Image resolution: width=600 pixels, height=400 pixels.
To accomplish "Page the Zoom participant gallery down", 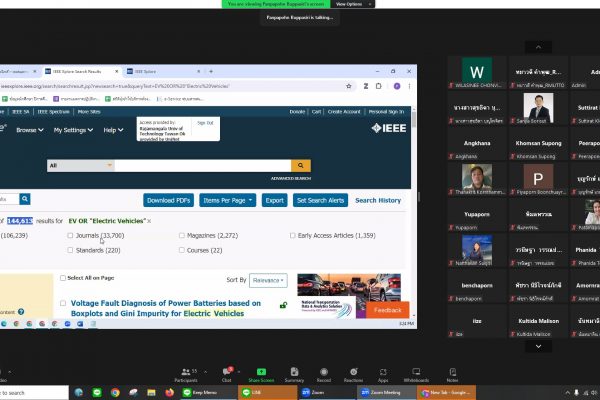I will click(538, 346).
